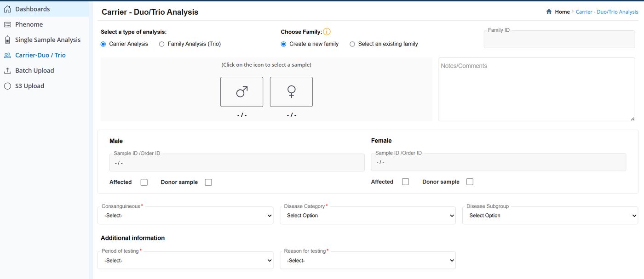
Task: Open the Reason for testing dropdown
Action: [x=368, y=260]
